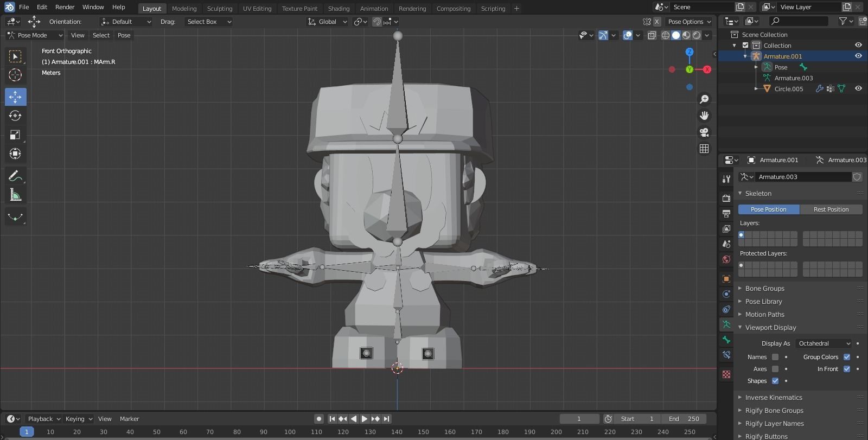Expand the Bone Groups panel
This screenshot has width=868, height=440.
[x=765, y=289]
